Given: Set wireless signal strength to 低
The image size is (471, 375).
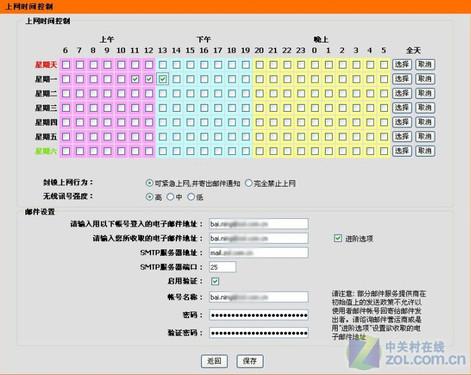Looking at the screenshot, I should coord(191,197).
